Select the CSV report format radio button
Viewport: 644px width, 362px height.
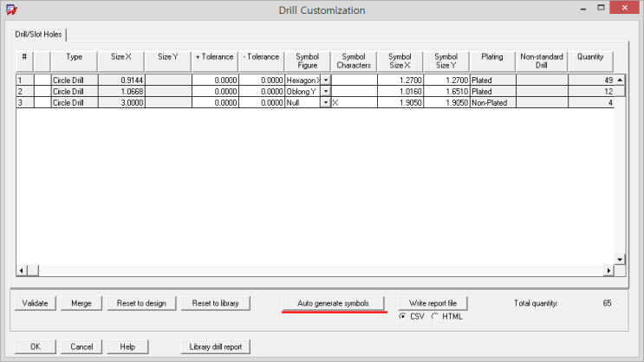click(x=402, y=316)
